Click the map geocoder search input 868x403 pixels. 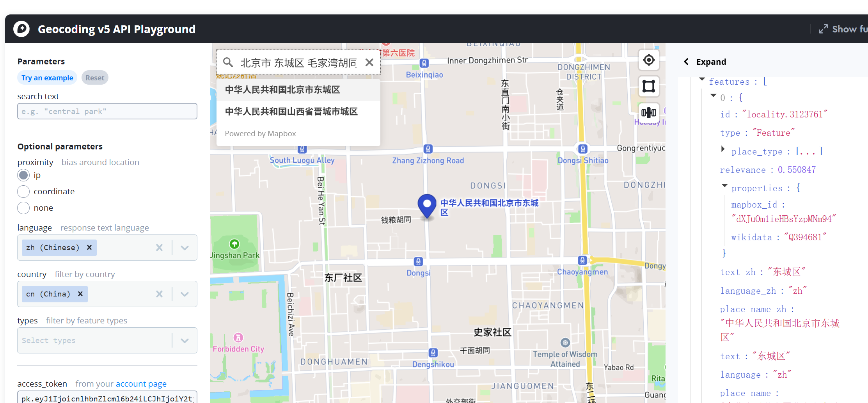pyautogui.click(x=299, y=62)
